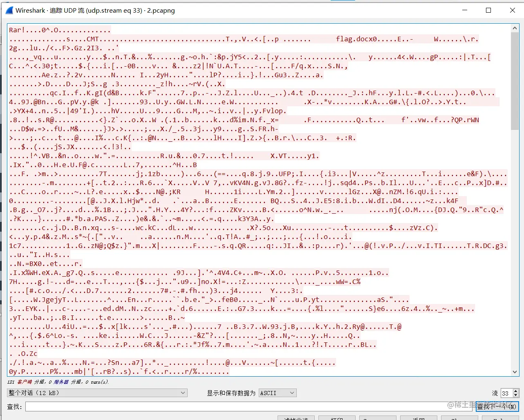This screenshot has width=524, height=420.
Task: Click the line starting . .O.Zc
Action: pos(23,353)
